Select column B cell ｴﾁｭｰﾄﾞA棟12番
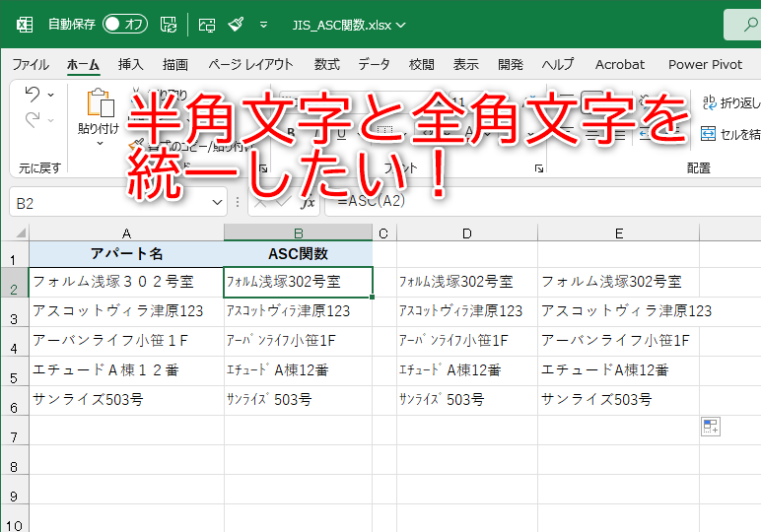Screen dimensions: 761x532 click(x=298, y=370)
